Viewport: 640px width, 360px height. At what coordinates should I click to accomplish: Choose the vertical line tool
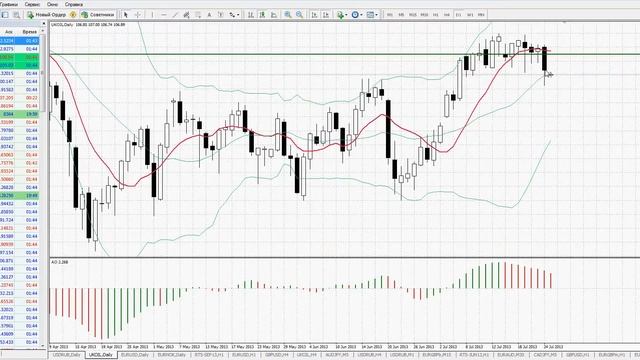point(152,15)
